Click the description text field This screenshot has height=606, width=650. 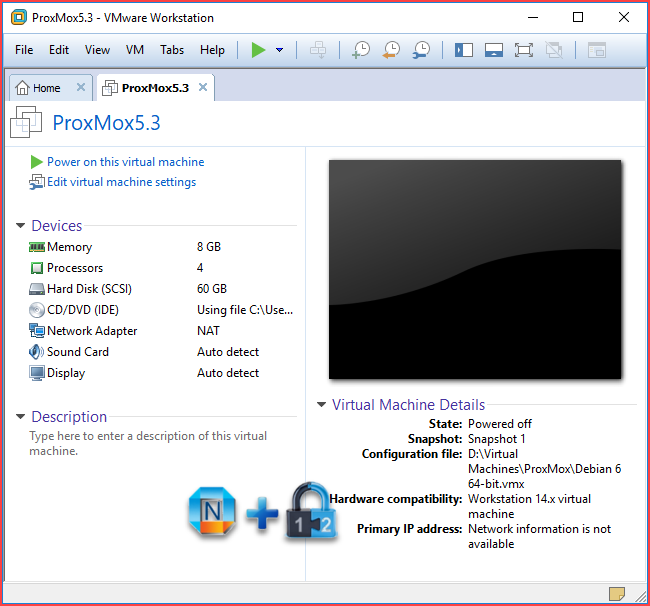pos(148,444)
